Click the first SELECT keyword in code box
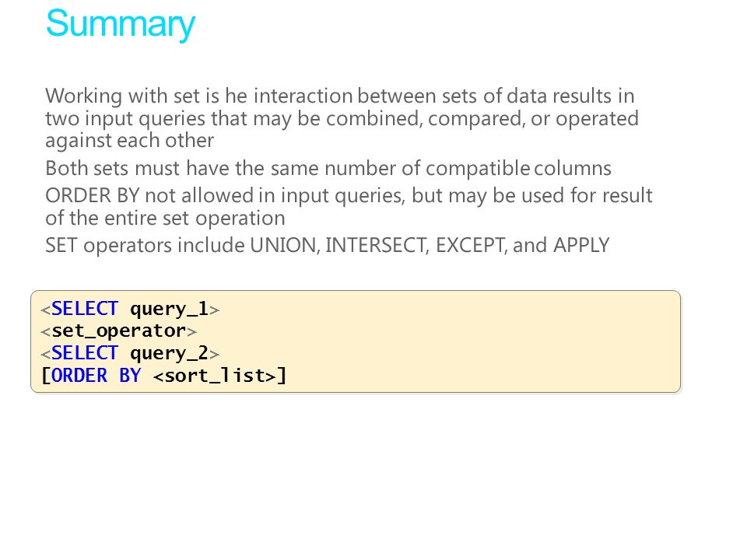This screenshot has height=560, width=747. [84, 309]
